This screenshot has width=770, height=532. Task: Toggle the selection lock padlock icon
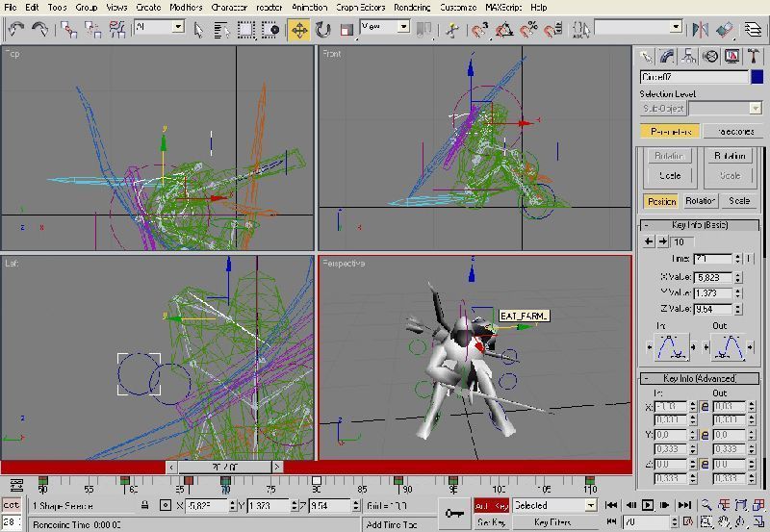145,505
